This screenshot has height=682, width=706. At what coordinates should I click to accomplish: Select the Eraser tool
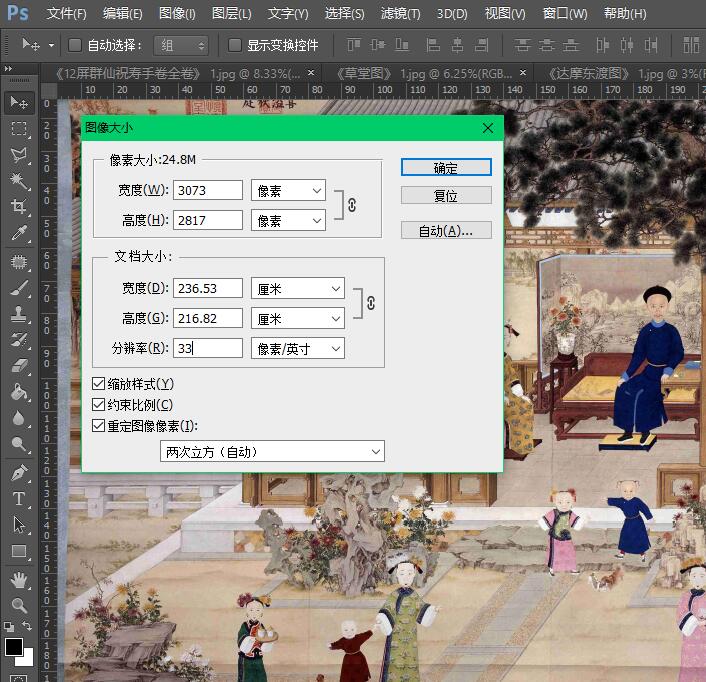[19, 366]
